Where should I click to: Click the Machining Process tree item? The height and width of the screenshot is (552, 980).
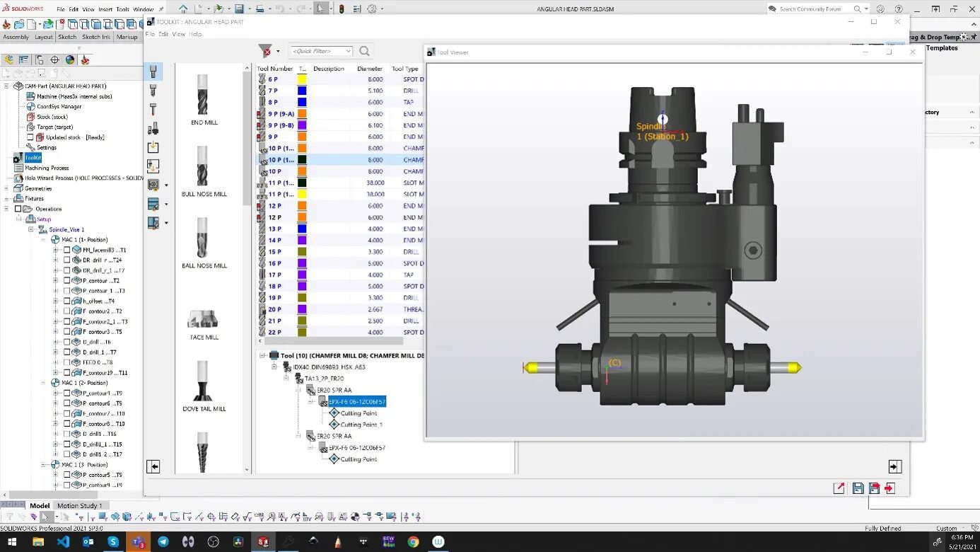[x=47, y=168]
